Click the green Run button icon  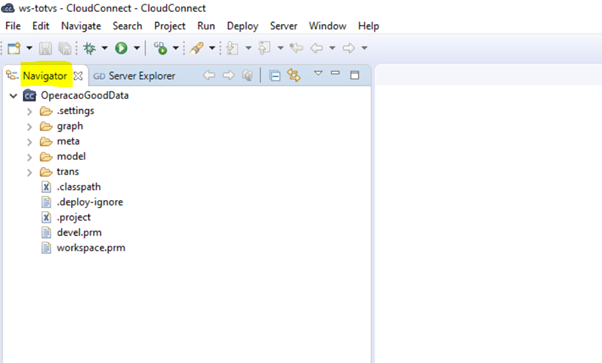(121, 48)
